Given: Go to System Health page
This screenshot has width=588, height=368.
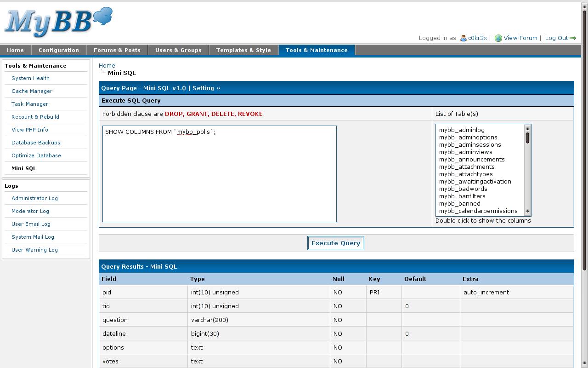Looking at the screenshot, I should click(30, 78).
